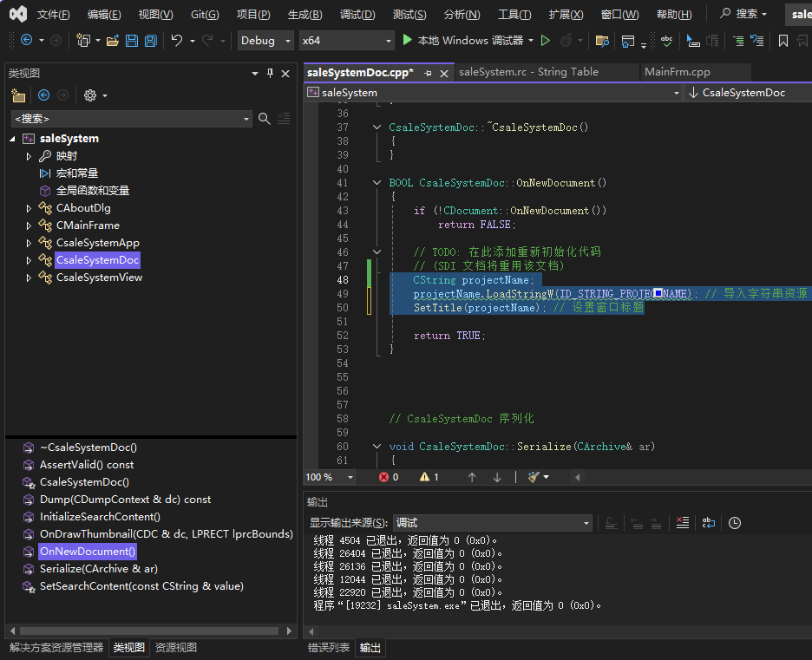The height and width of the screenshot is (660, 812).
Task: Click the Save All toolbar icon
Action: point(151,41)
